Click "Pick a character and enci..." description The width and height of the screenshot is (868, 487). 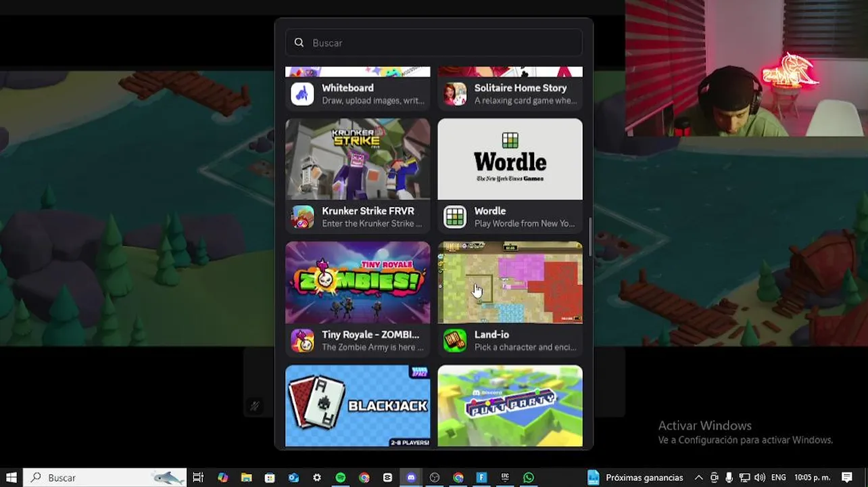525,348
